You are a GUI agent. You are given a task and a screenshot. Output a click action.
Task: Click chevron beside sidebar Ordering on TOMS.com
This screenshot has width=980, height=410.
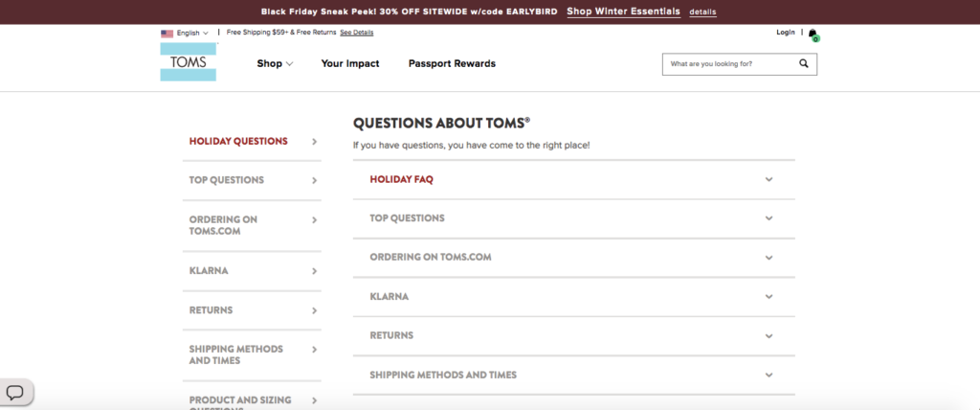pos(314,220)
